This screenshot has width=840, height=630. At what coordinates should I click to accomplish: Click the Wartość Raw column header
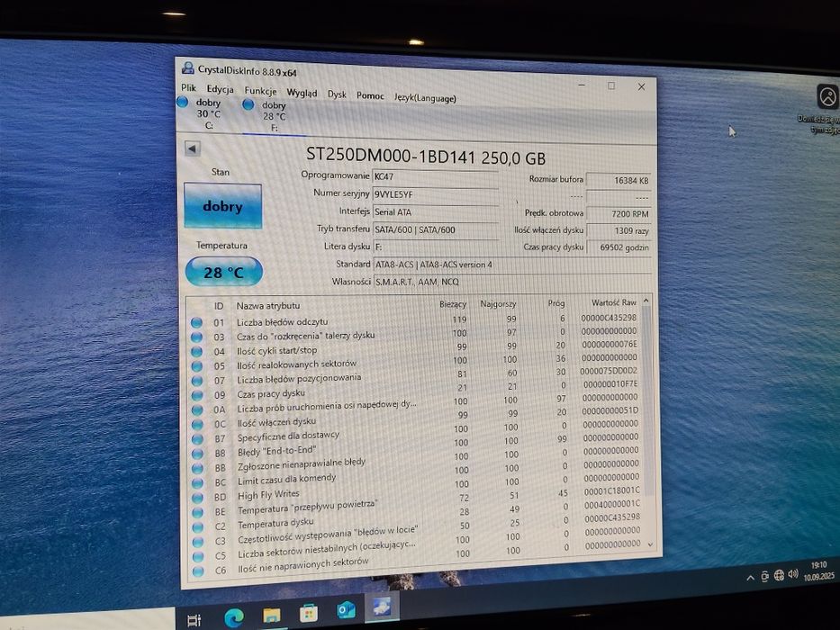click(x=613, y=302)
